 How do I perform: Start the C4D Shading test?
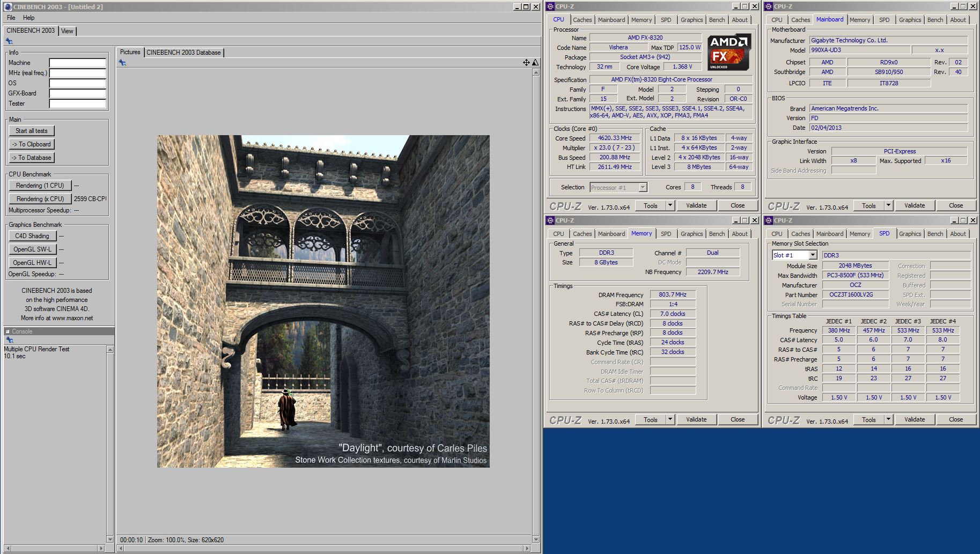[32, 236]
